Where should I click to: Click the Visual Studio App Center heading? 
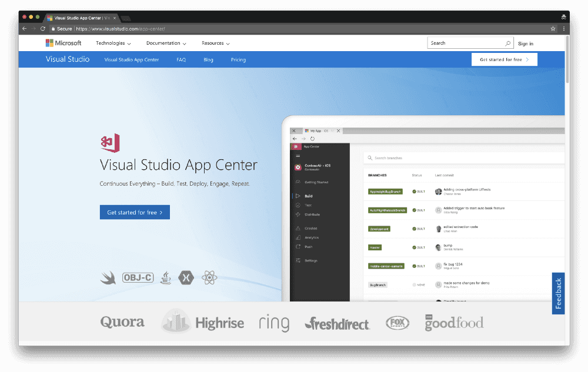tap(179, 165)
